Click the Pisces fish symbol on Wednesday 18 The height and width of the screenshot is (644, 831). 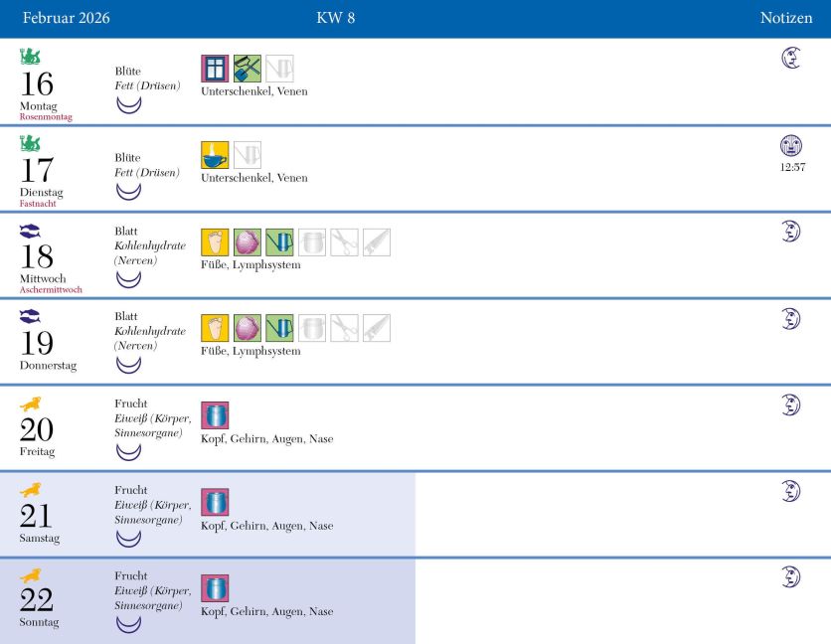click(30, 231)
